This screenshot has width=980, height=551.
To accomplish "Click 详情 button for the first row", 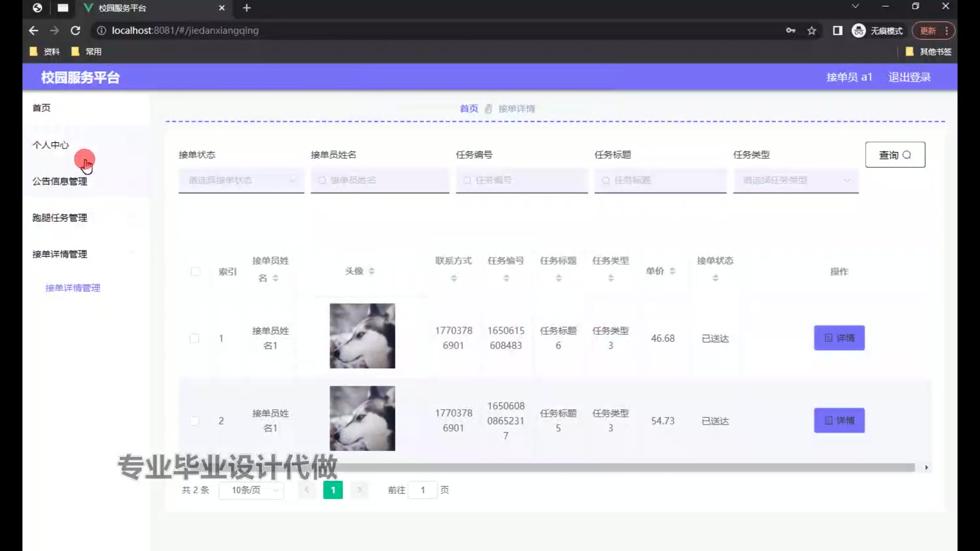I will (839, 338).
